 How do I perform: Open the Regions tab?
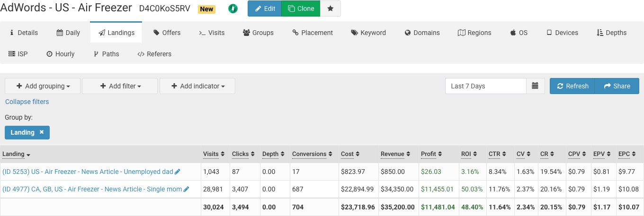[x=474, y=33]
